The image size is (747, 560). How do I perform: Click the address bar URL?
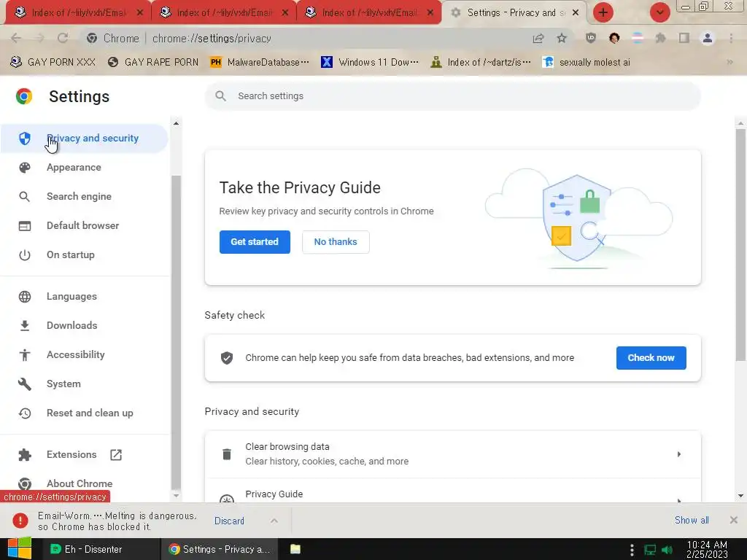(x=212, y=39)
